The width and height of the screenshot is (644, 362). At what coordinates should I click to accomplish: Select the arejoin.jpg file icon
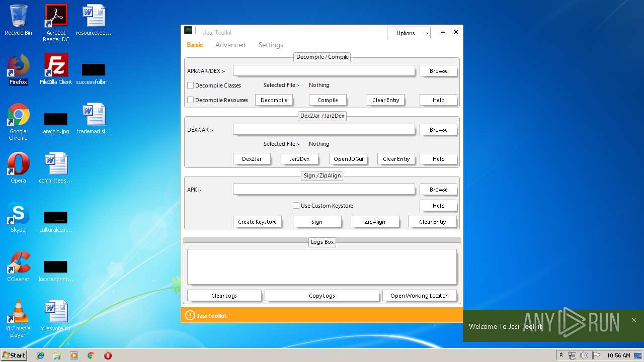point(56,123)
